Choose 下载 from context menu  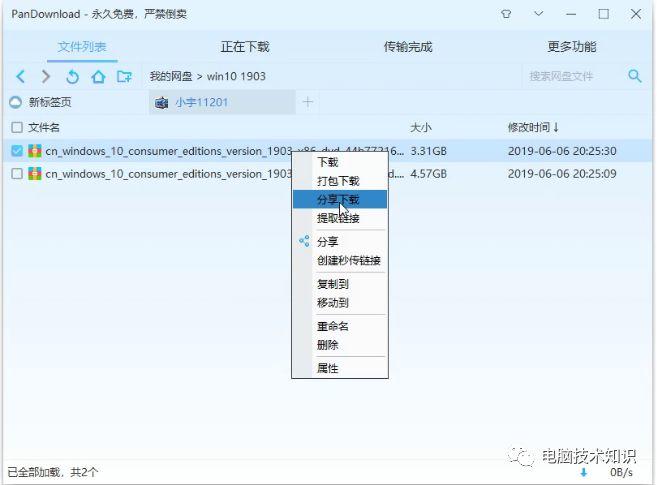tap(340, 162)
